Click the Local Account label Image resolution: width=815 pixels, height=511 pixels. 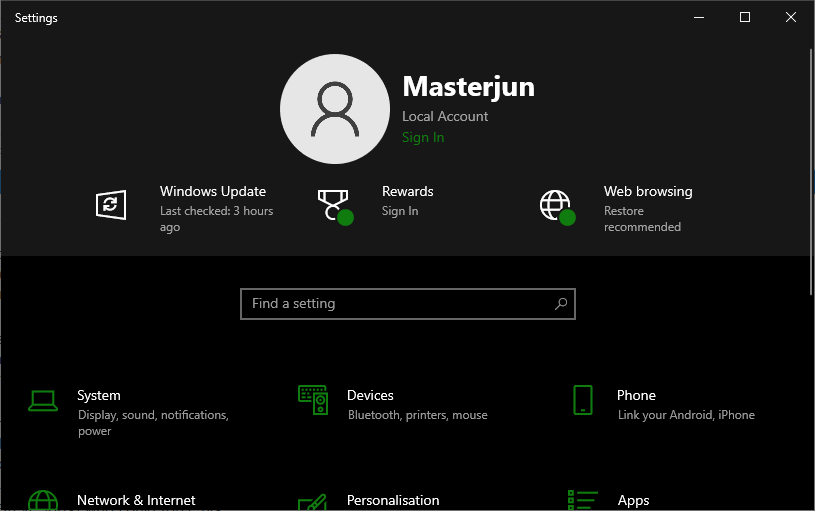click(445, 116)
